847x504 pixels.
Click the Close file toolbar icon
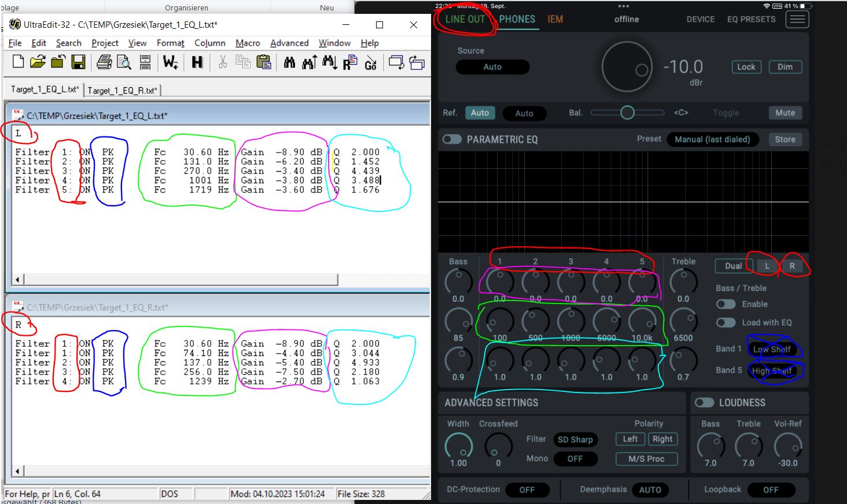pyautogui.click(x=58, y=62)
